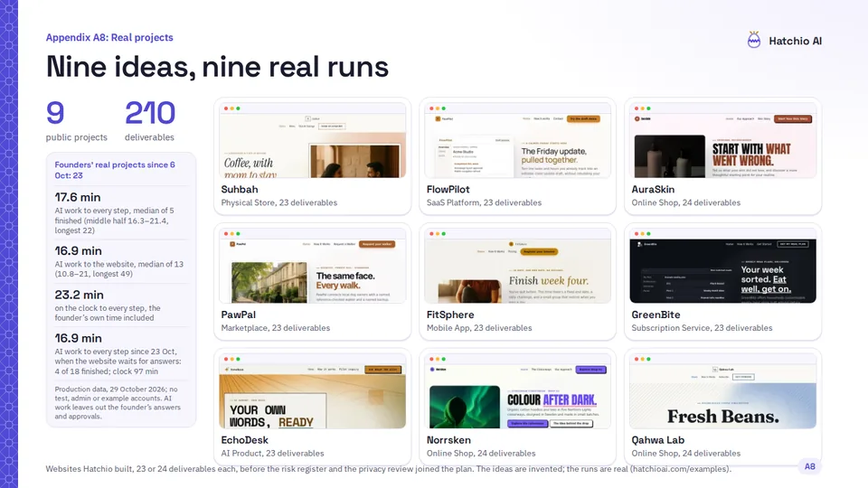Click the A8 page number badge
The image size is (868, 488).
(809, 466)
